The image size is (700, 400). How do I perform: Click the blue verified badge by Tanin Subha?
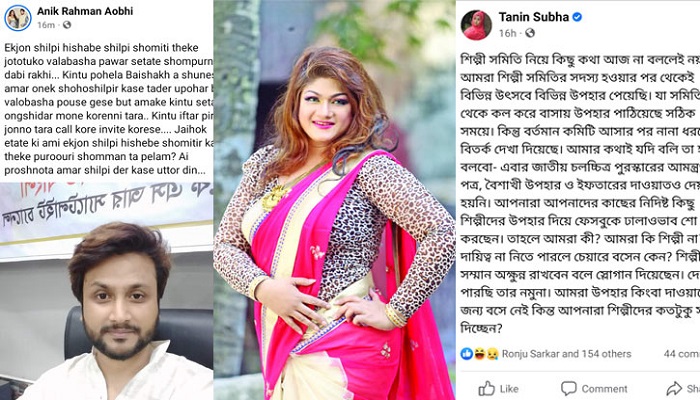click(x=577, y=17)
